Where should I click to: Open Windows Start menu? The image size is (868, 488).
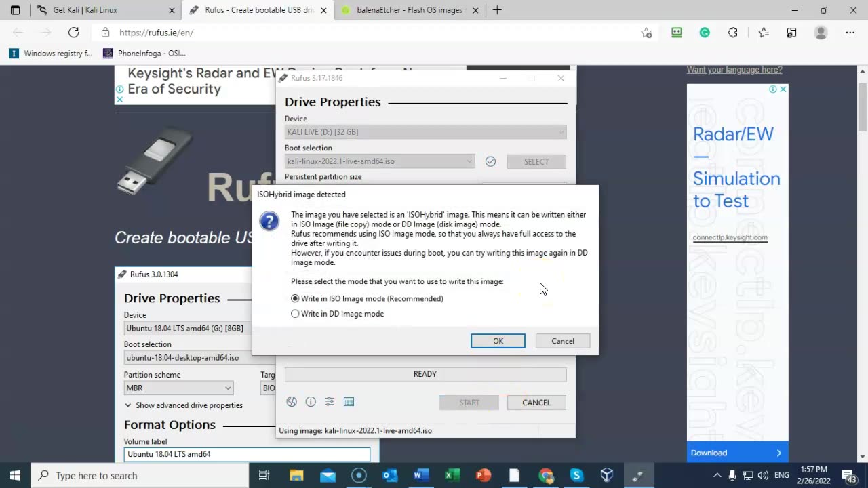15,475
